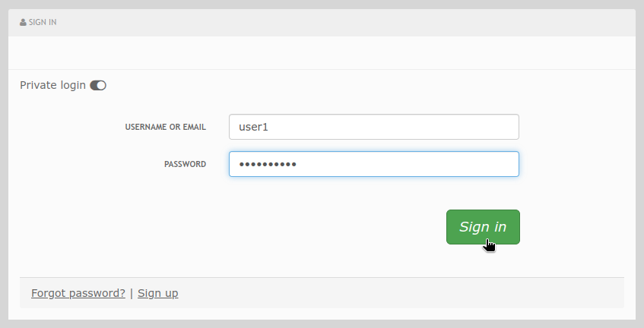Click the USERNAME OR EMAIL label

point(166,127)
